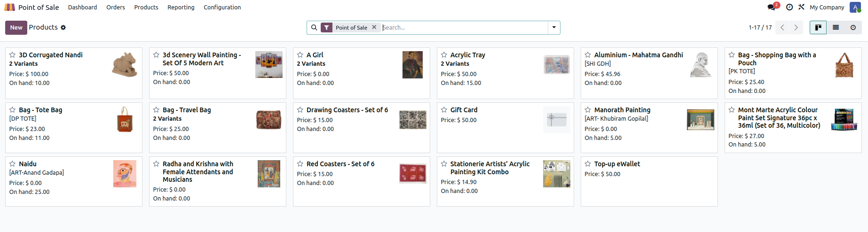Open the Bag - Travel Bag thumbnail
The image size is (868, 232).
[x=268, y=120]
